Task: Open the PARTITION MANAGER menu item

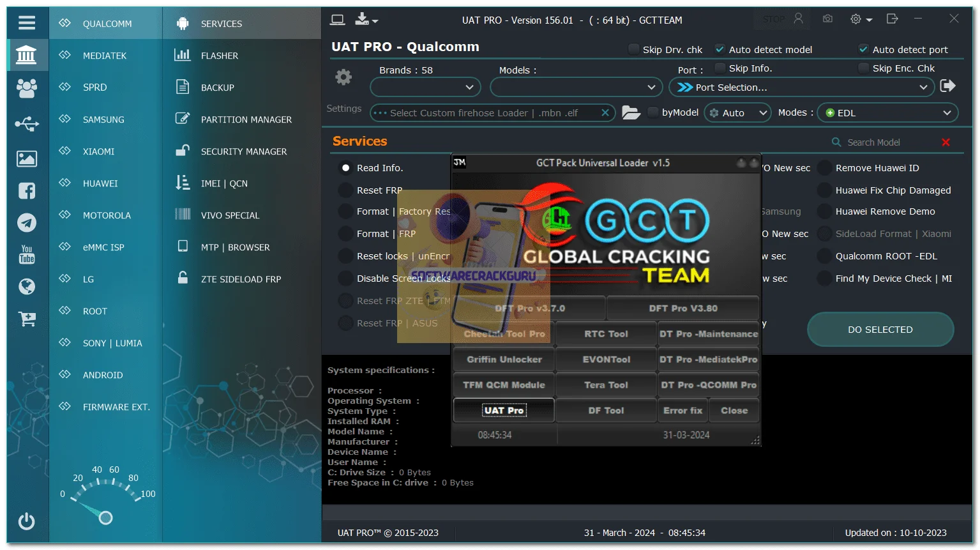Action: 242,119
